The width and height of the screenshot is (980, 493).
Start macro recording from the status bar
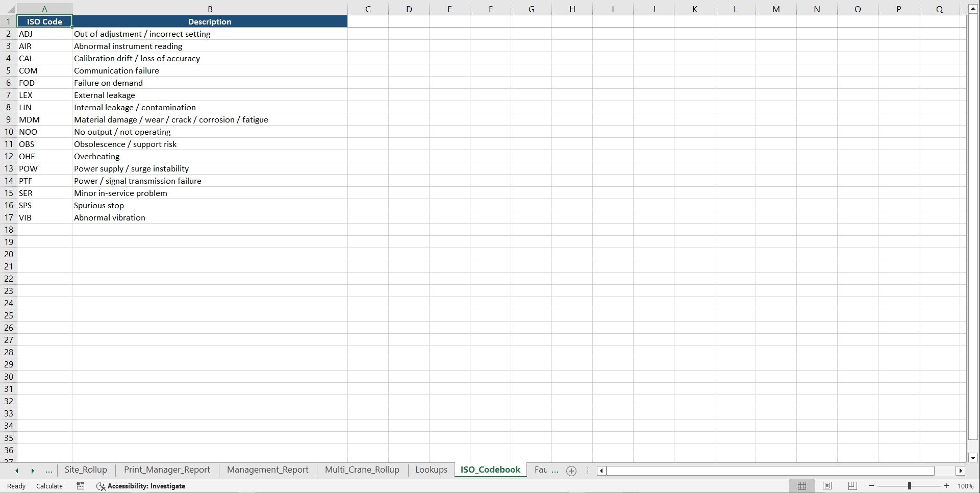point(80,486)
